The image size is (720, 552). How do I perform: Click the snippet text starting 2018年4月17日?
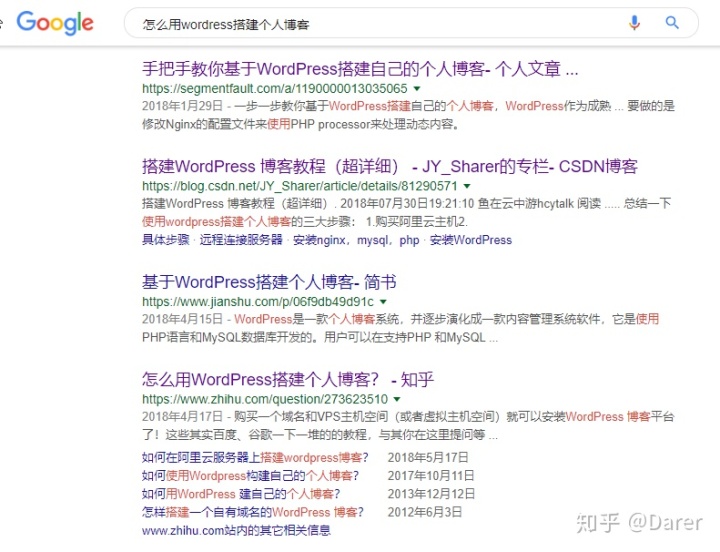coord(408,426)
